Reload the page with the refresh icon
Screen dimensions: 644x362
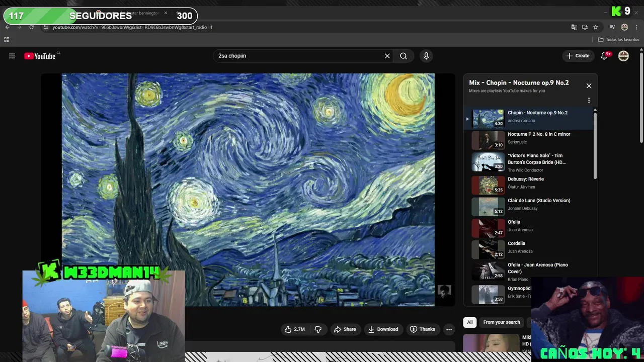click(x=32, y=27)
